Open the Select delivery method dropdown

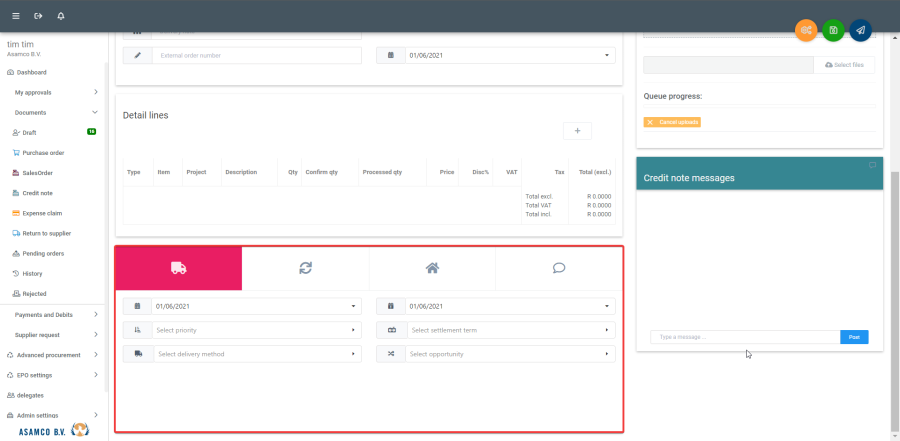click(x=255, y=354)
